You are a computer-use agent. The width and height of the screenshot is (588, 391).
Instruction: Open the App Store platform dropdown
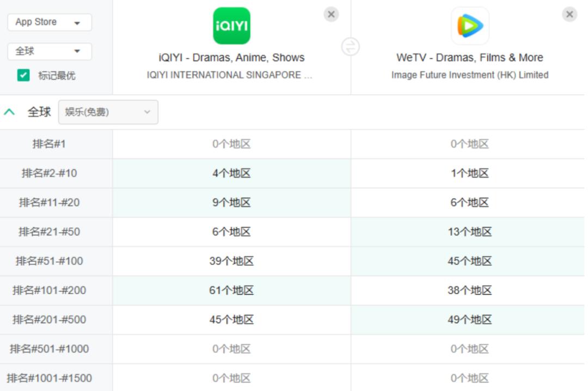click(x=50, y=22)
